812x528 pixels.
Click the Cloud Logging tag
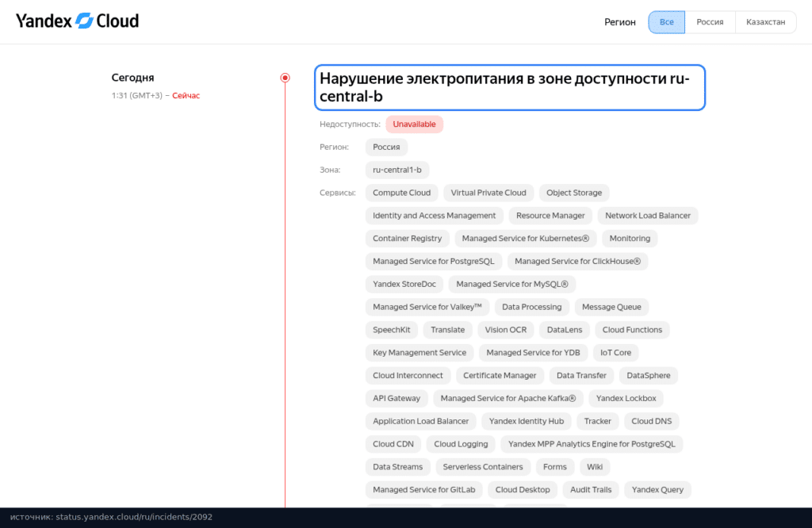(461, 443)
